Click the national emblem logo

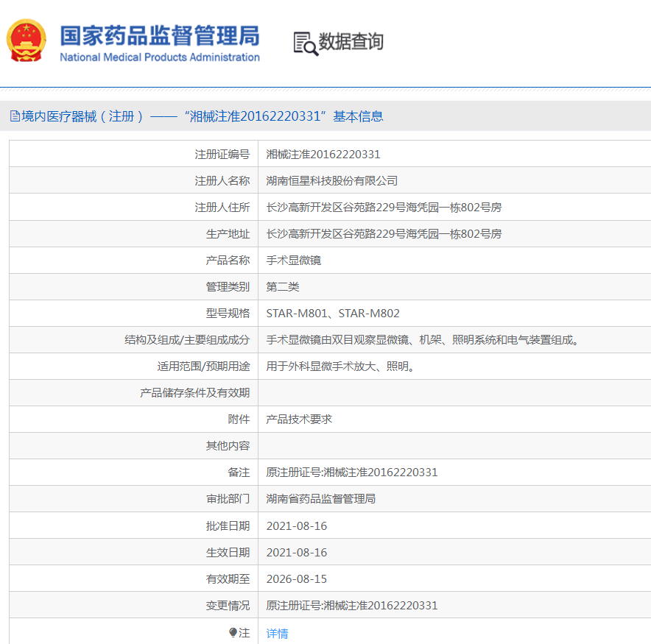[27, 40]
